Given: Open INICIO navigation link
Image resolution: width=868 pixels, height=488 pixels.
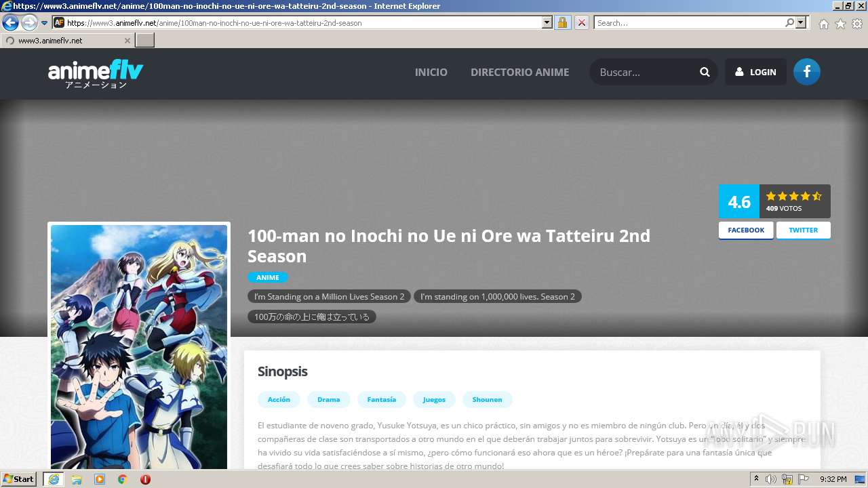Looking at the screenshot, I should [431, 72].
